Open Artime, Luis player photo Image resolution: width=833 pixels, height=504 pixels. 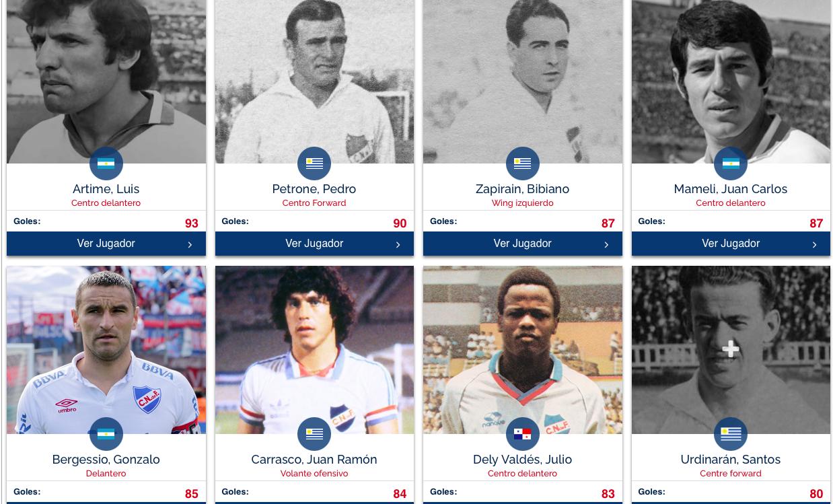point(106,81)
